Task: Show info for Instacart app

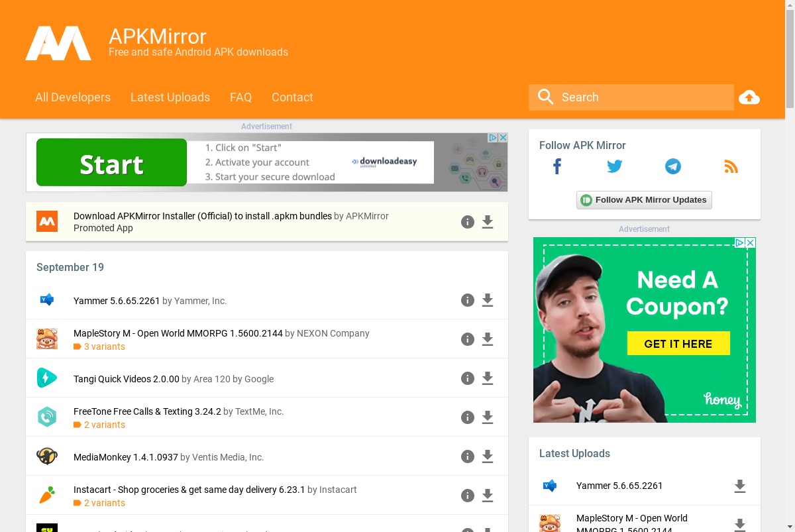Action: point(468,496)
